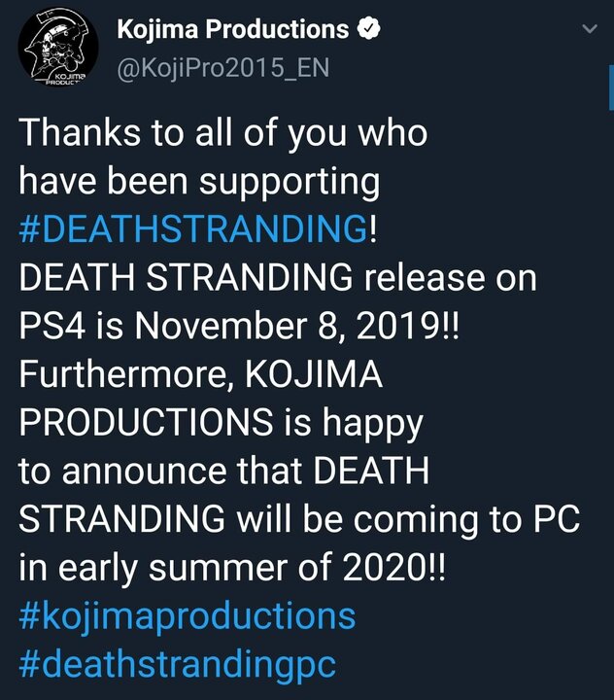Open the Kojima Productions display name

click(x=233, y=29)
